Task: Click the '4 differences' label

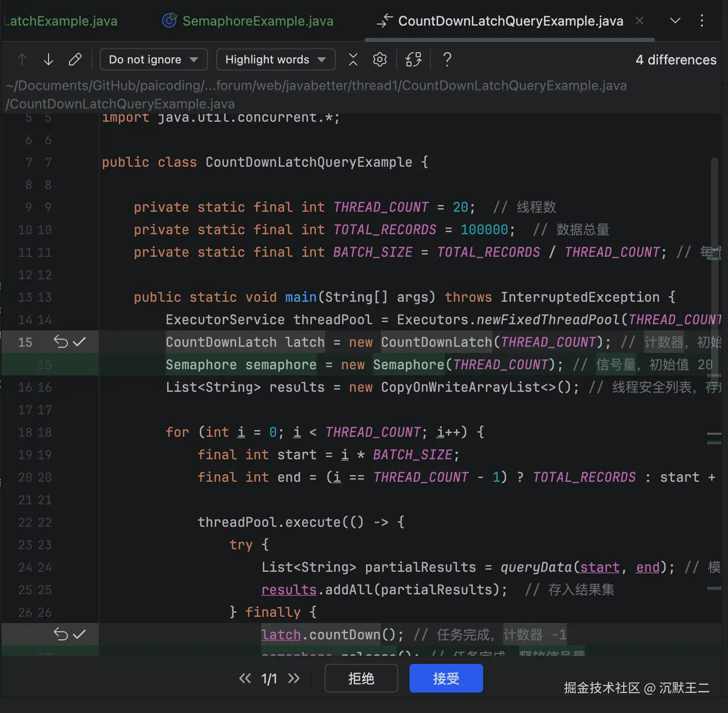Action: (676, 59)
